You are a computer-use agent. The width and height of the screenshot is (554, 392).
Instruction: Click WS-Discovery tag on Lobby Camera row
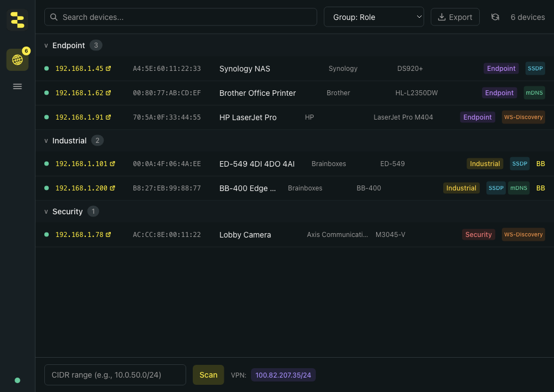tap(524, 235)
